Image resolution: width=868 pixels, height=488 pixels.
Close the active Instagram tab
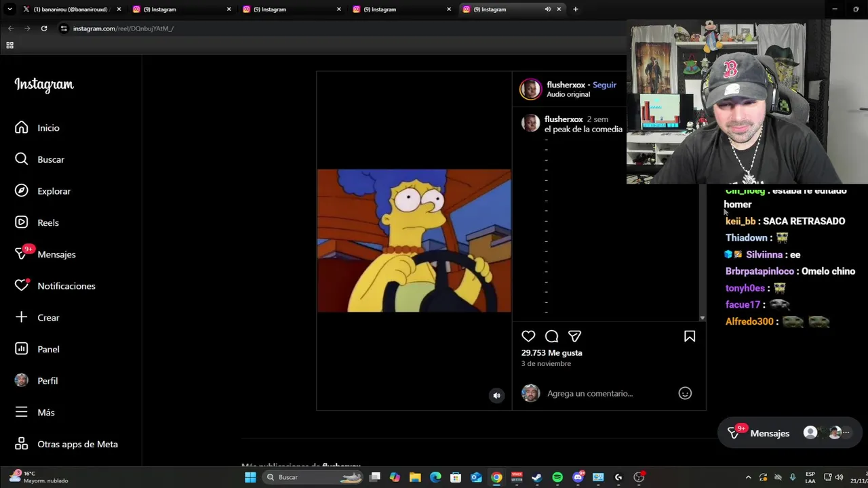pyautogui.click(x=559, y=9)
